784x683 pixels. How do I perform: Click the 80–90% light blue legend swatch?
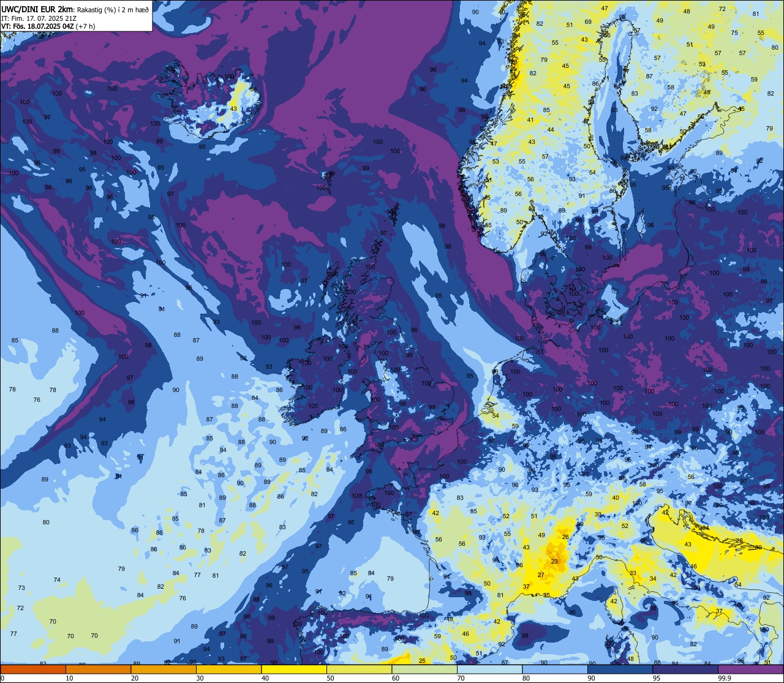[555, 669]
